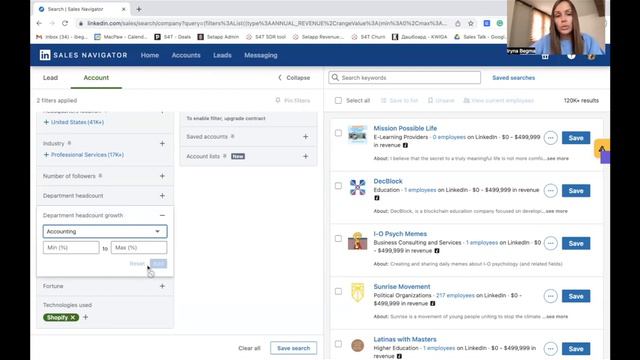Screen dimensions: 640x360
Task: Open Messaging in the navigation bar
Action: pos(260,55)
